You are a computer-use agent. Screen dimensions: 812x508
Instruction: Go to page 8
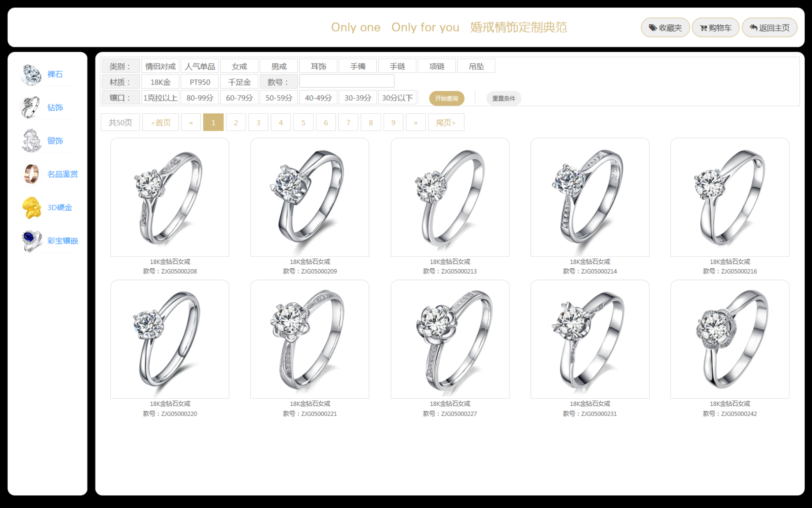[x=371, y=123]
